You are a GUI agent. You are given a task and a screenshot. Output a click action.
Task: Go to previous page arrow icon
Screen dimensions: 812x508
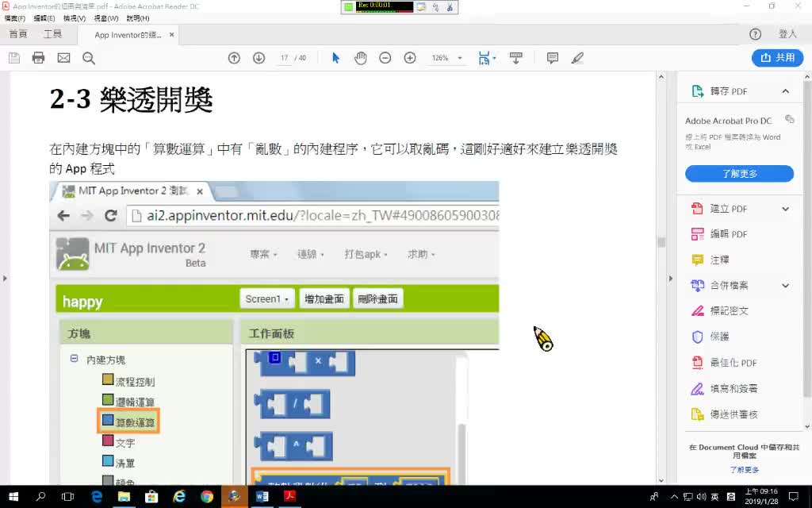click(x=234, y=58)
